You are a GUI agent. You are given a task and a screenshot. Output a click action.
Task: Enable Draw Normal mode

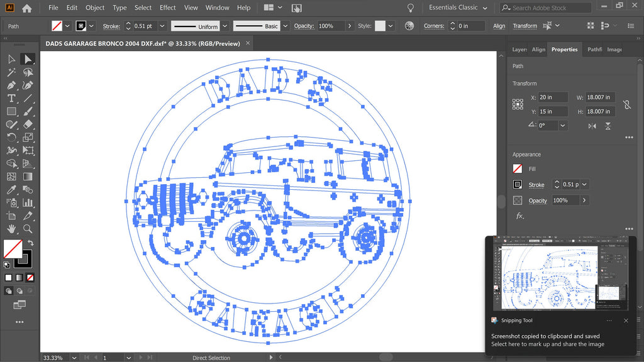9,291
